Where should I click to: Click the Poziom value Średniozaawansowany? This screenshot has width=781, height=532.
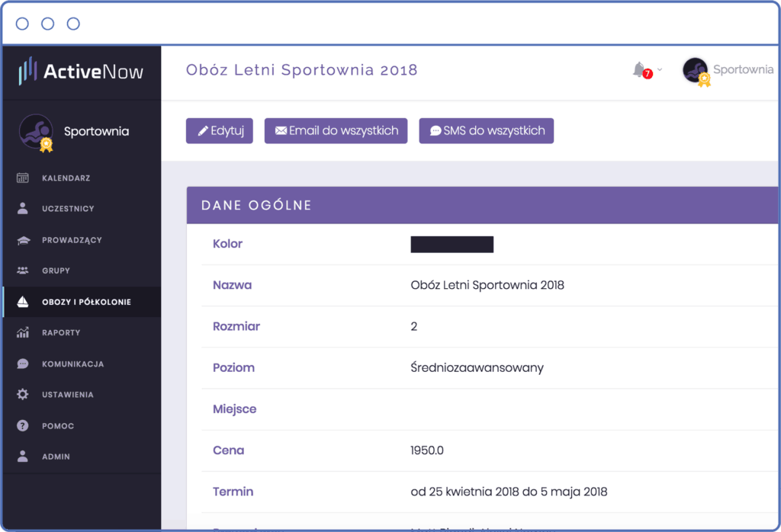477,368
